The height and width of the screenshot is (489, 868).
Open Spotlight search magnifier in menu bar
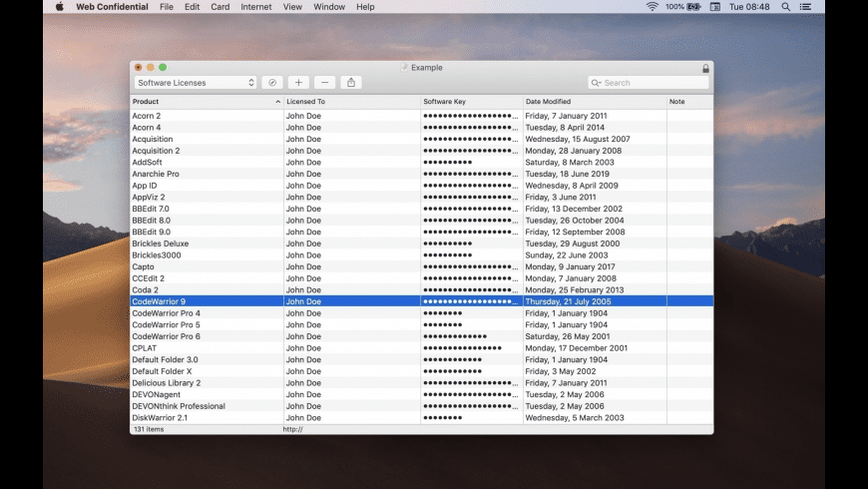coord(785,7)
